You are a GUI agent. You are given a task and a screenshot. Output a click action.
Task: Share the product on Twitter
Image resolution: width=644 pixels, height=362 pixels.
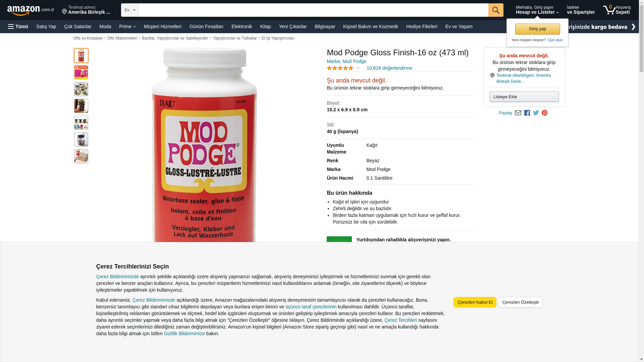[536, 113]
